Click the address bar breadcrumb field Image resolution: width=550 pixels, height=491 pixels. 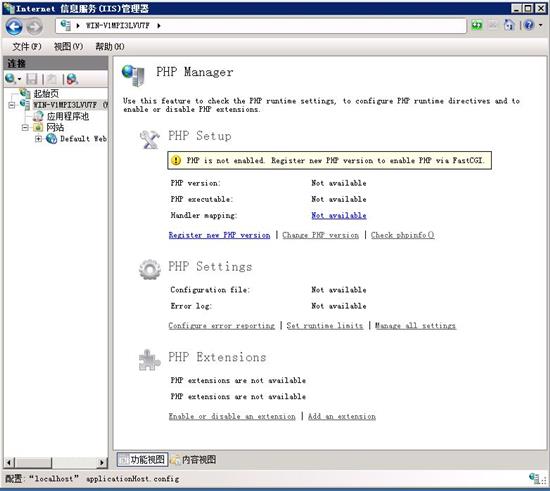point(261,26)
